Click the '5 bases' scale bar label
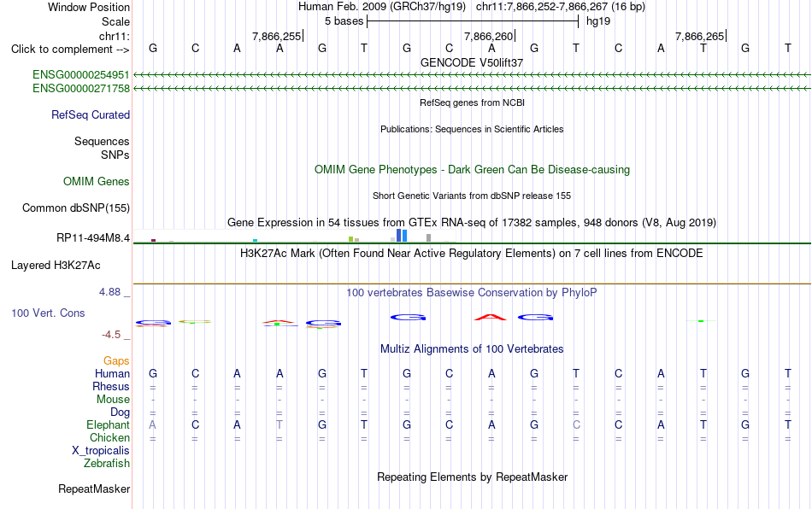This screenshot has width=812, height=509. point(344,21)
